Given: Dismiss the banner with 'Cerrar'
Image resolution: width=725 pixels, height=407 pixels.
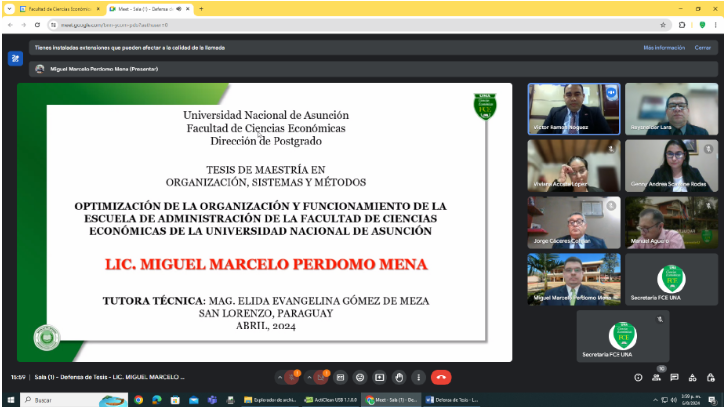Looking at the screenshot, I should [x=702, y=48].
